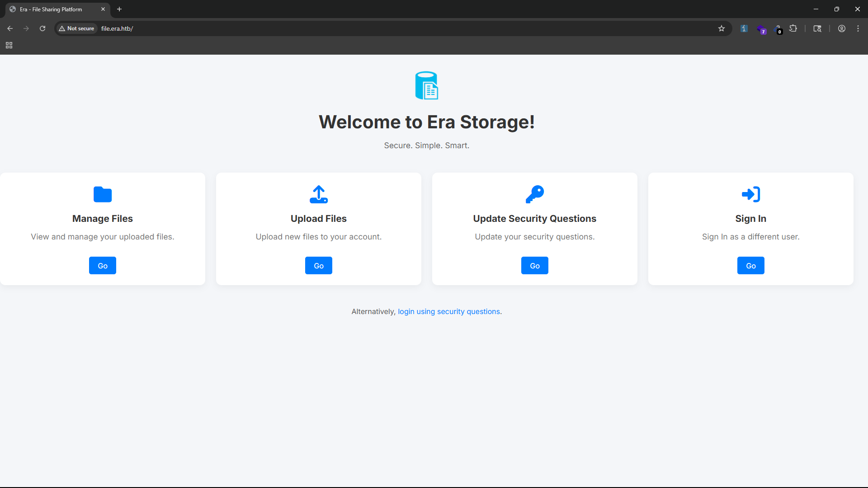
Task: Click the Welcome to Era Storage! title
Action: (x=427, y=122)
